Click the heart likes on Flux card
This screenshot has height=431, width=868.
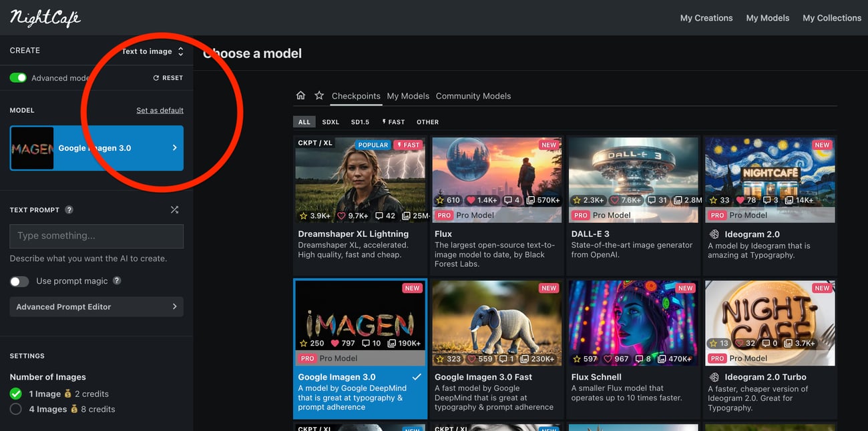[482, 199]
